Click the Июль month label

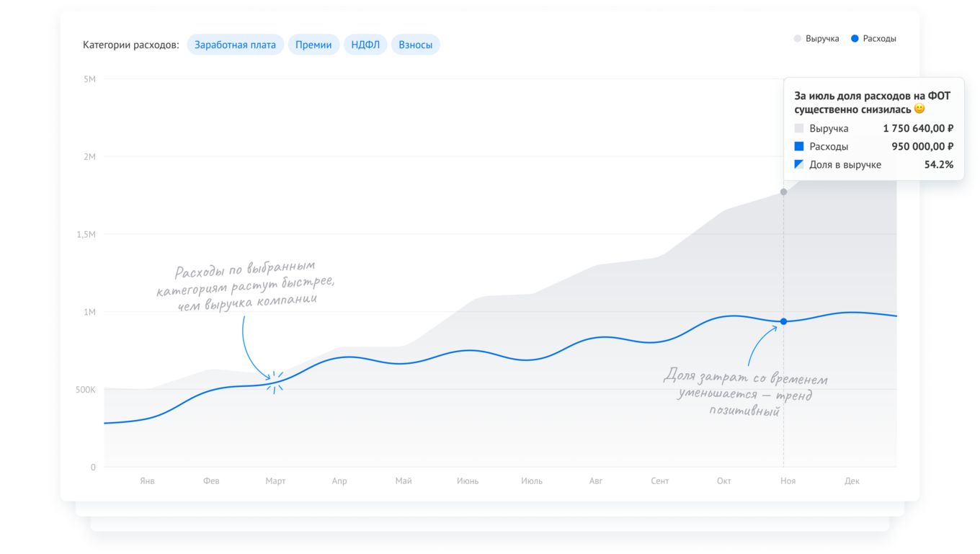click(x=532, y=481)
